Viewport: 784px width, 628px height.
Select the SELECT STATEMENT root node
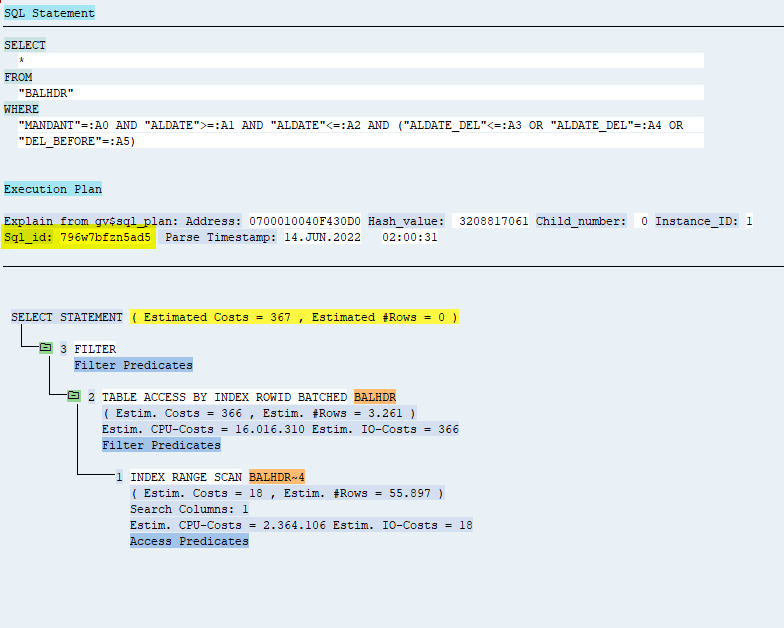67,317
